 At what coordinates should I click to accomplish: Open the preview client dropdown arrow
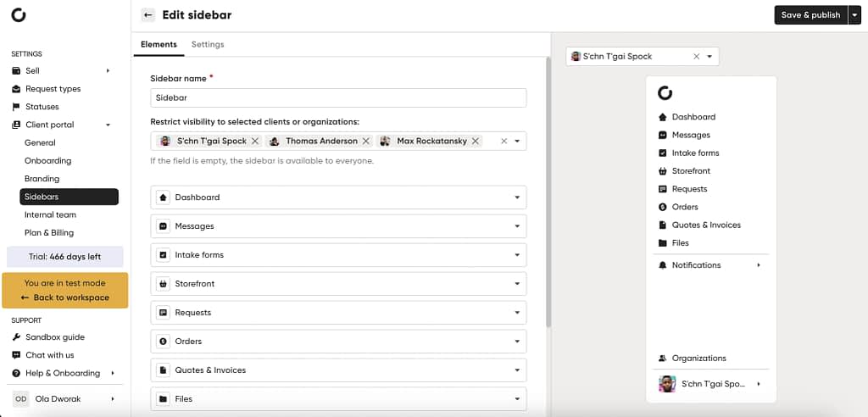point(709,57)
